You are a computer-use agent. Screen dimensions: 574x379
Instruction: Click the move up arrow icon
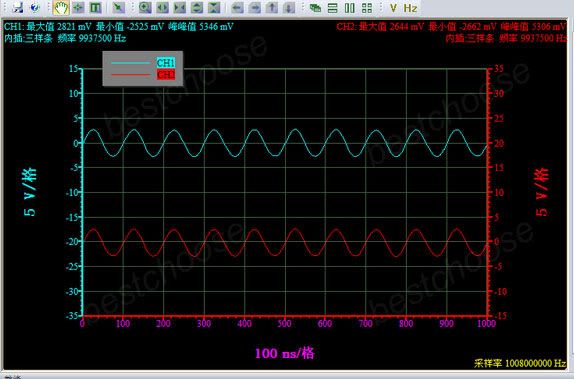tap(272, 7)
